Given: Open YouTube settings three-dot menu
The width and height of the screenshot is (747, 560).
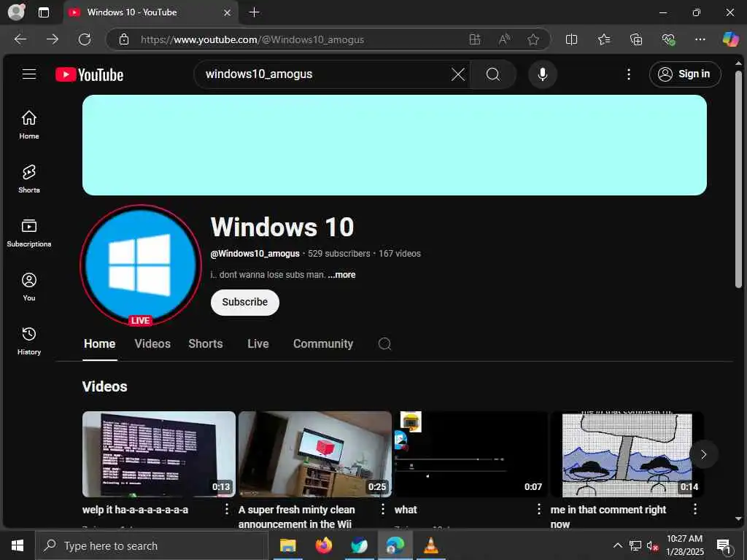Looking at the screenshot, I should [628, 74].
